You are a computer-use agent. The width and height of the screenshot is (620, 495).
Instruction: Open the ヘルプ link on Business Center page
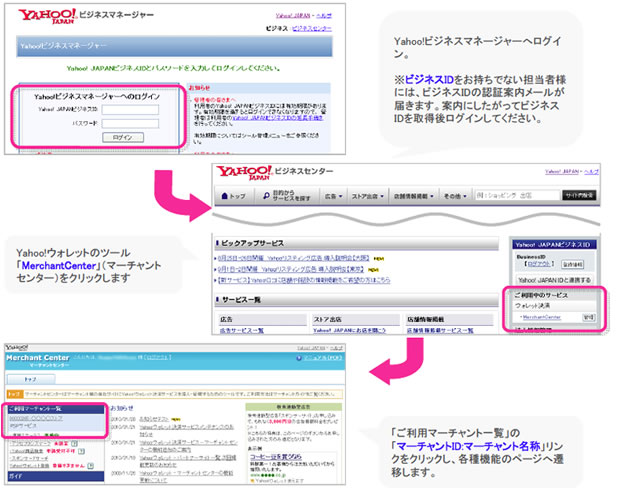[591, 172]
